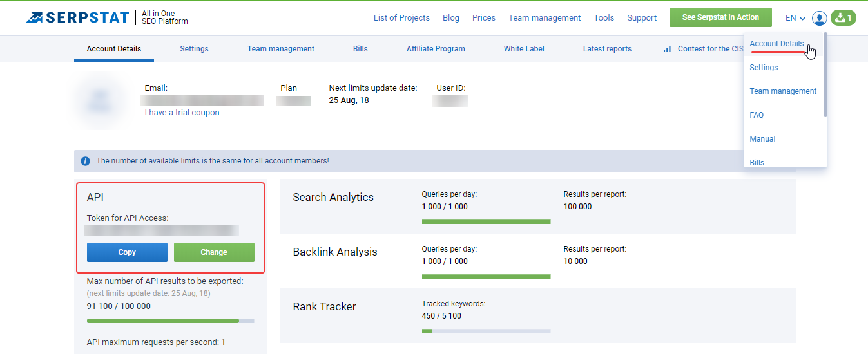The image size is (868, 354).
Task: Click the blue info icon in notice
Action: [85, 161]
